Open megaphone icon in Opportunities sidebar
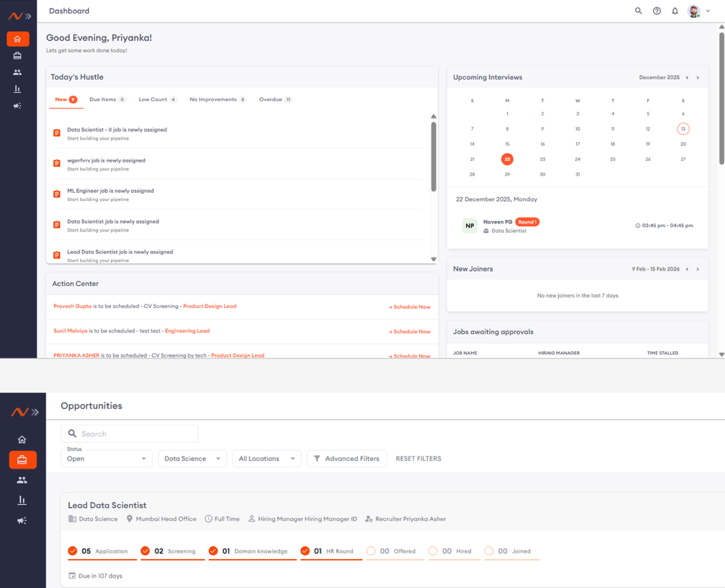The image size is (725, 588). click(22, 520)
